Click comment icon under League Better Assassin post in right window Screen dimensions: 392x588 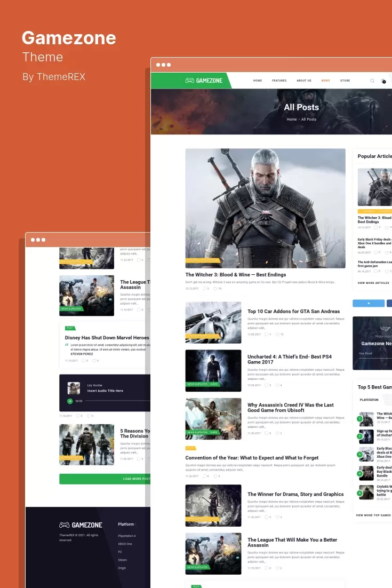coord(267,568)
